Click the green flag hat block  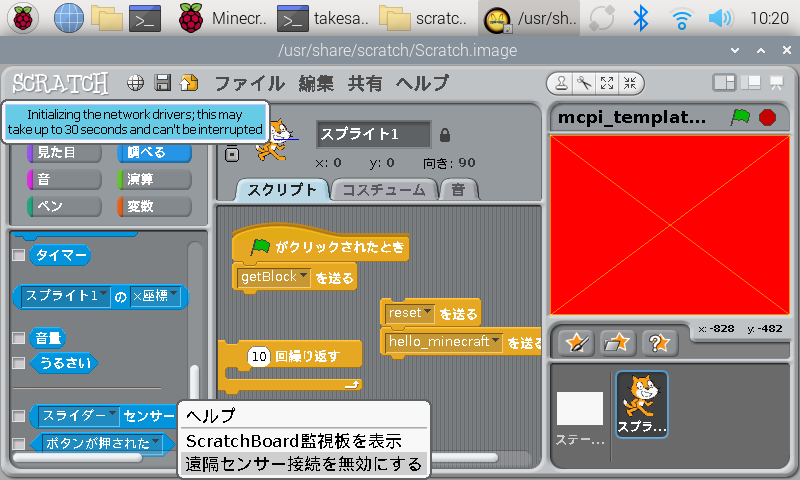(320, 245)
